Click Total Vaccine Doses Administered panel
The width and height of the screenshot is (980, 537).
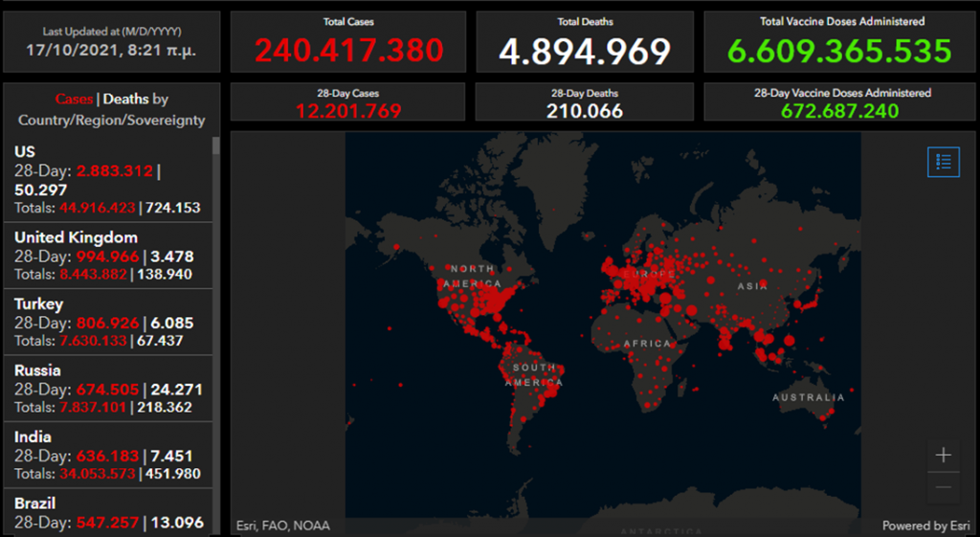click(841, 42)
